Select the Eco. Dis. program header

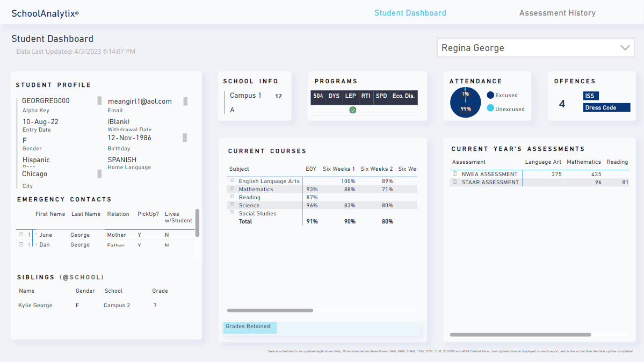coord(403,96)
